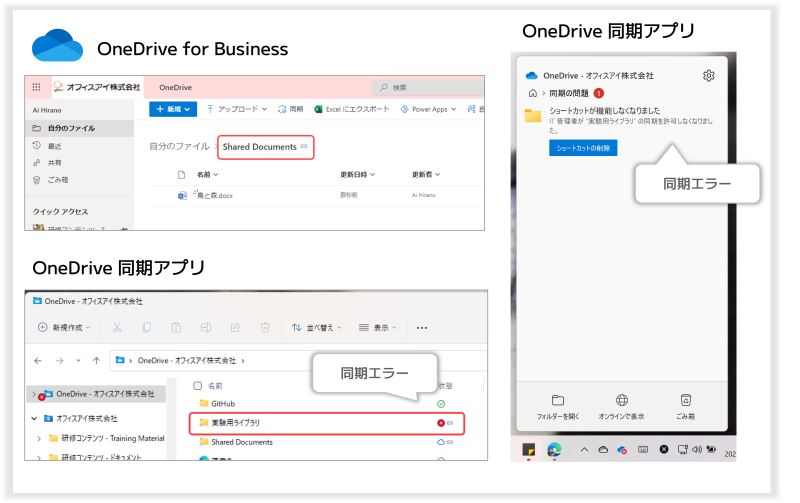Image resolution: width=800 pixels, height=503 pixels.
Task: Click the OneDrive title in the web header
Action: [176, 88]
